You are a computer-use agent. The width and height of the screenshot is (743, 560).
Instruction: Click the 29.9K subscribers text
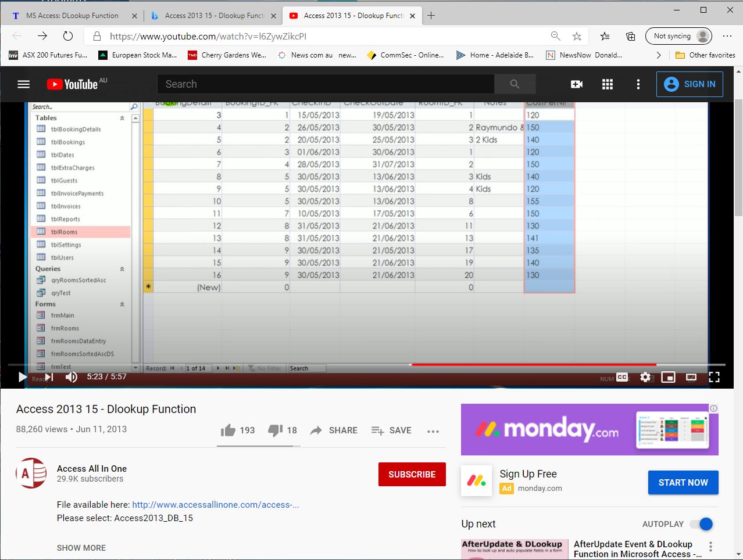pos(90,479)
